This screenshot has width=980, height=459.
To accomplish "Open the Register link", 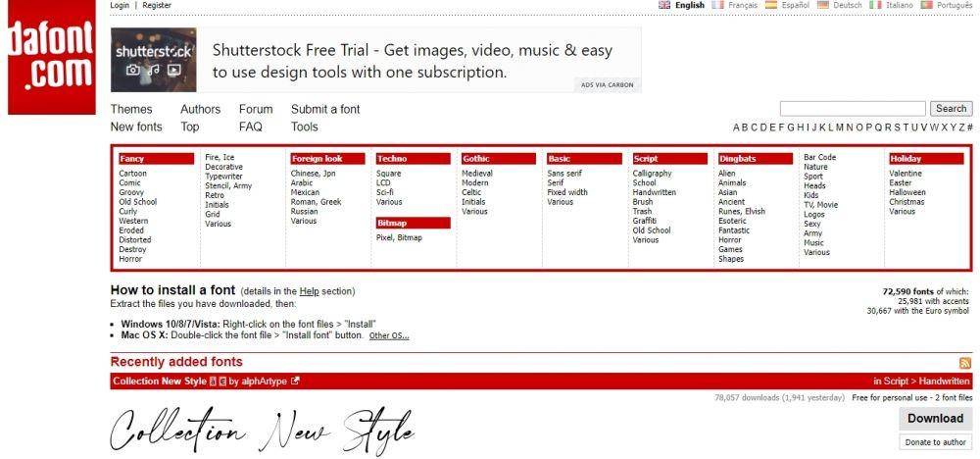I will 157,5.
